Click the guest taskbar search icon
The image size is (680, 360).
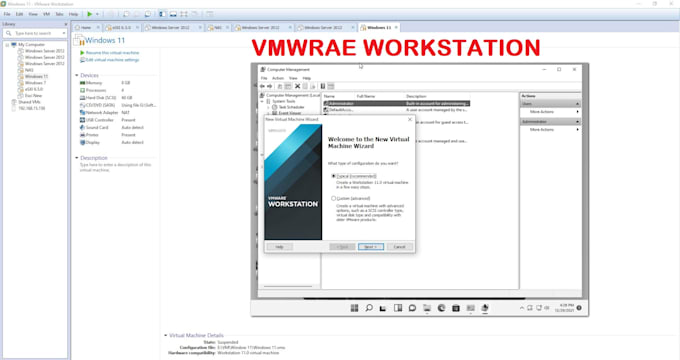(369, 308)
